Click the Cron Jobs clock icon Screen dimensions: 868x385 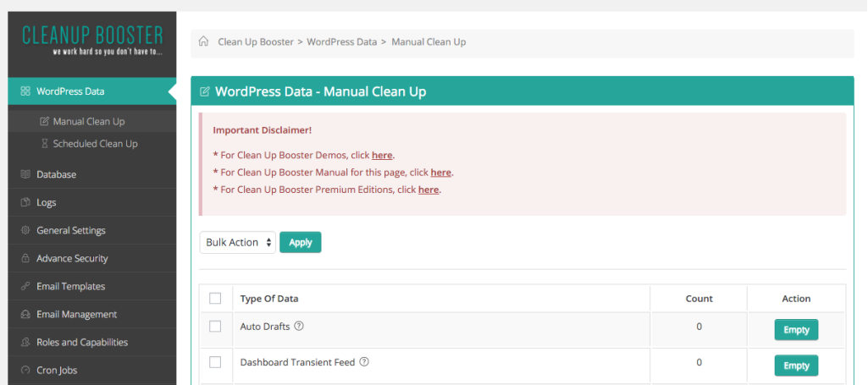[25, 370]
